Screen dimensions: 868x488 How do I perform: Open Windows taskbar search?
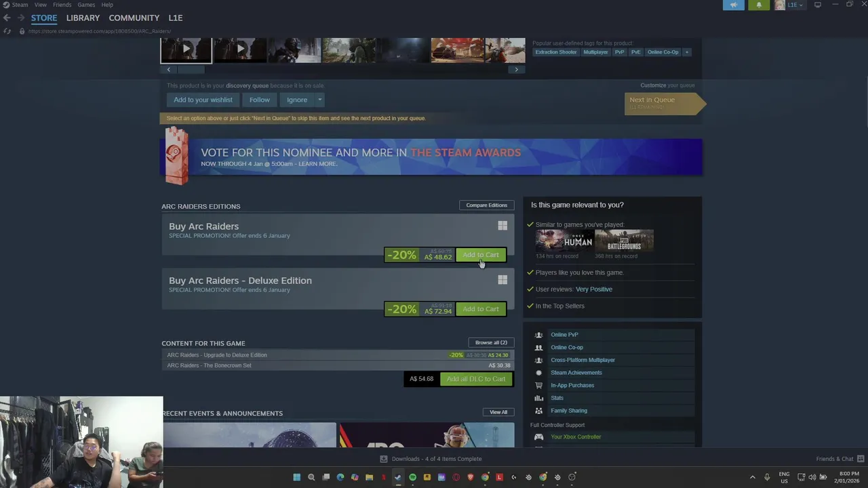point(311,477)
